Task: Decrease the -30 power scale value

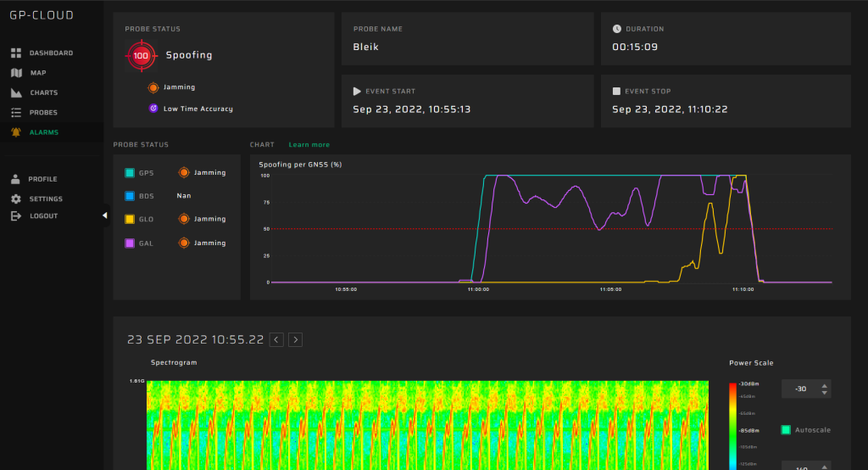Action: coord(825,393)
